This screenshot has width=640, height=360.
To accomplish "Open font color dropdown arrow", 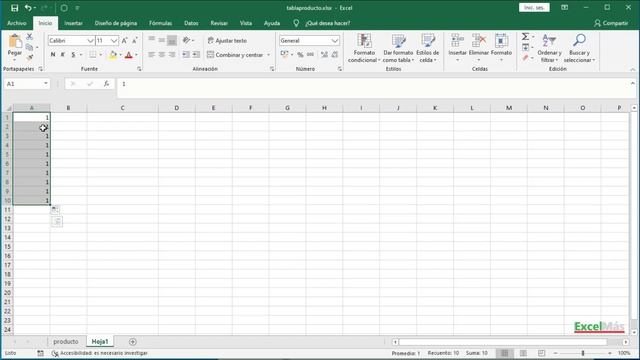I will pos(136,55).
